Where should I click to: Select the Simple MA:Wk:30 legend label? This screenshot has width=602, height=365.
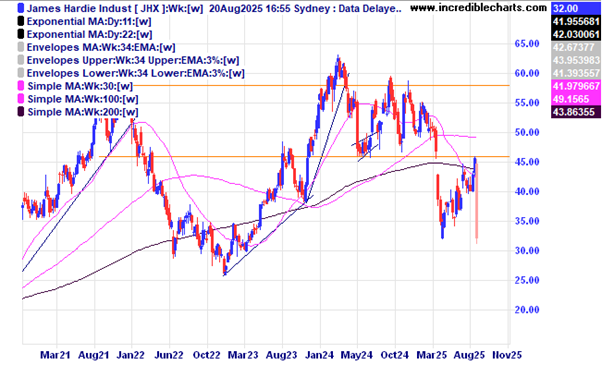pos(80,86)
